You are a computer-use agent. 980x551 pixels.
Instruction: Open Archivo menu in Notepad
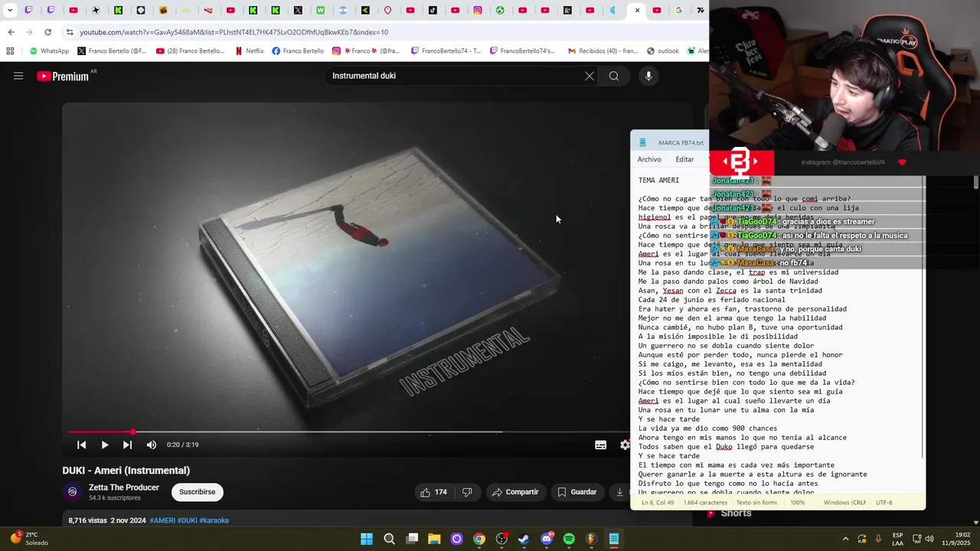(649, 159)
